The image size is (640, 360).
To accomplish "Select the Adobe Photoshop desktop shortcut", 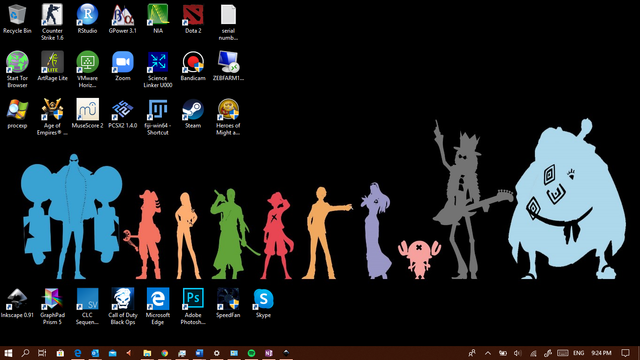I will tap(193, 307).
